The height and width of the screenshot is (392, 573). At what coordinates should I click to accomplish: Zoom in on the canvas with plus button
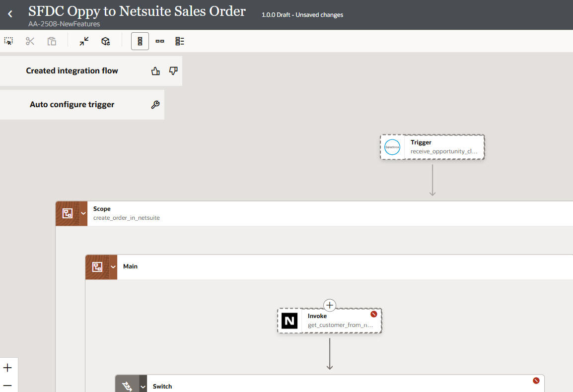[7, 368]
